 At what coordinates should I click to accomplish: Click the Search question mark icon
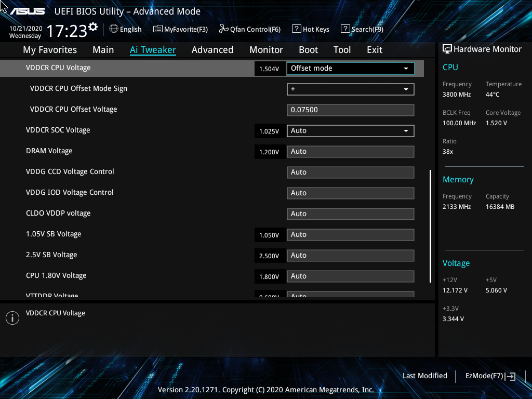(345, 29)
